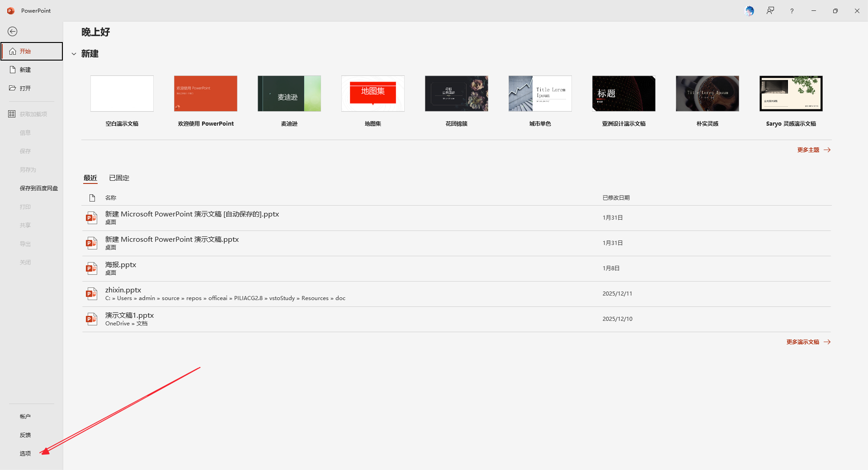Click the file icon for 新建 Microsoft PowerPoint 演示文稿.pptx
The image size is (868, 470).
tap(92, 243)
